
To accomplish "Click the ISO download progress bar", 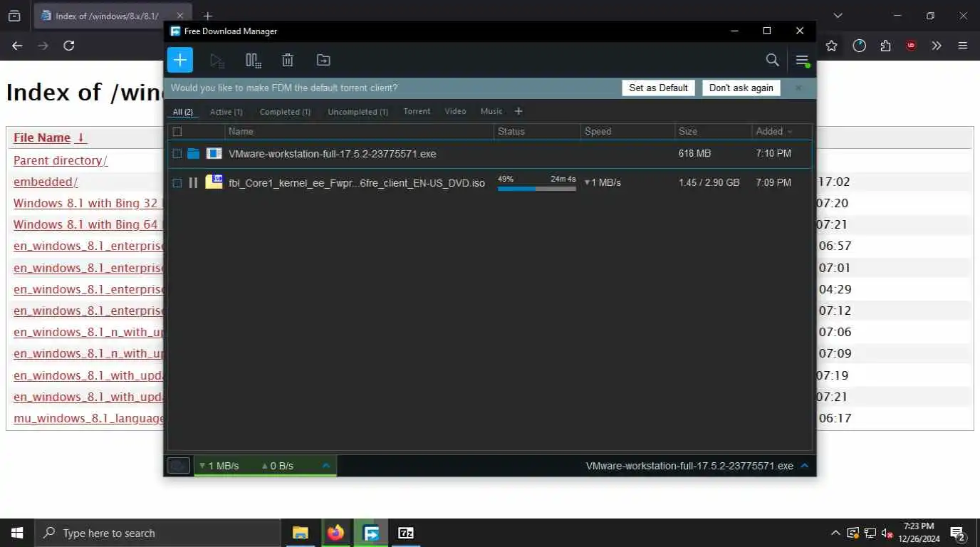I will (x=536, y=189).
